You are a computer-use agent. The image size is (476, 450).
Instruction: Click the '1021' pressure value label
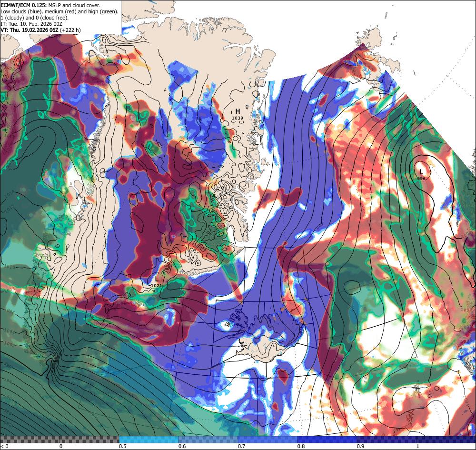point(156,285)
